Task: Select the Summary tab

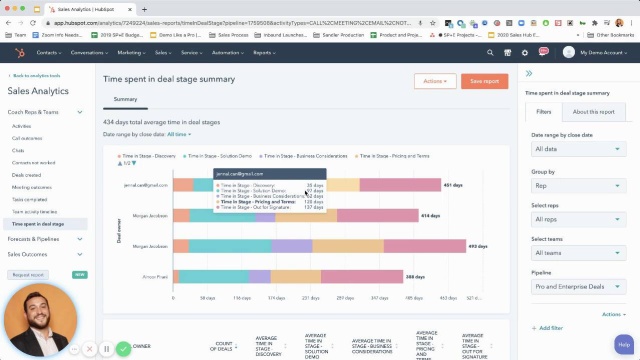Action: [125, 99]
